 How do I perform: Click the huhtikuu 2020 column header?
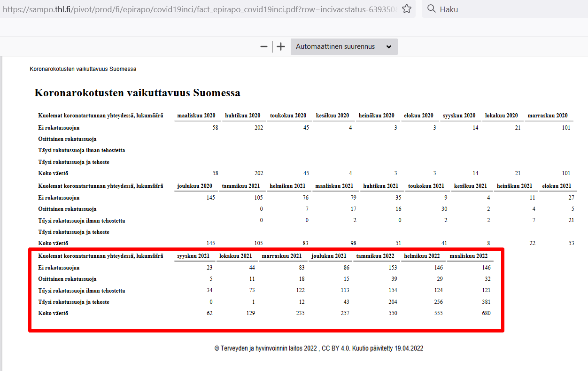[242, 116]
